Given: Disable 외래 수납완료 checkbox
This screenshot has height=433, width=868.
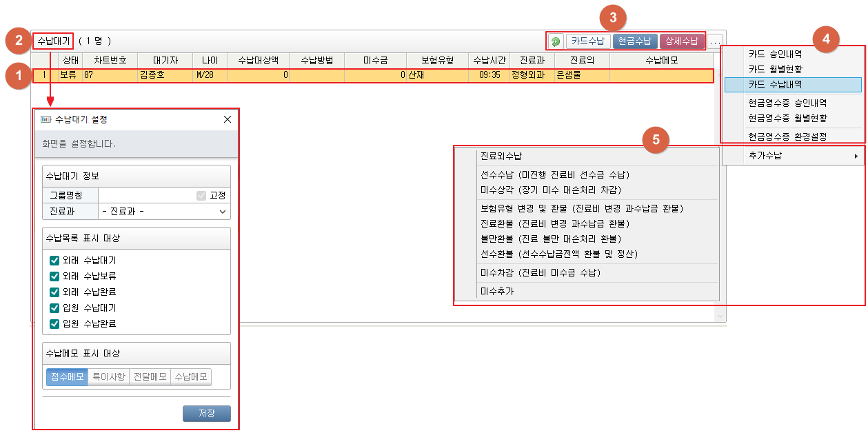Looking at the screenshot, I should [54, 292].
